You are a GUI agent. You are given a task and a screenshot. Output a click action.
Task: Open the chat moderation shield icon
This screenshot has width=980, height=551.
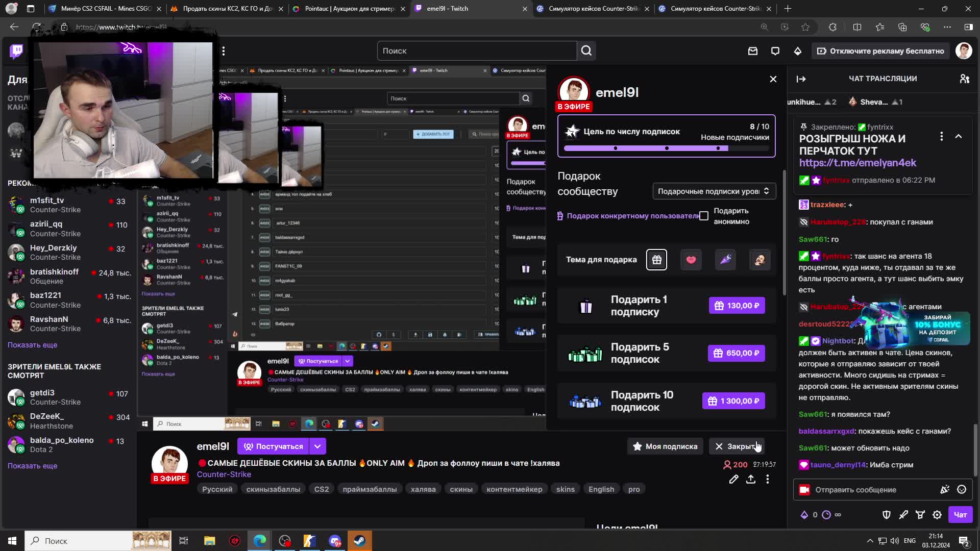887,515
